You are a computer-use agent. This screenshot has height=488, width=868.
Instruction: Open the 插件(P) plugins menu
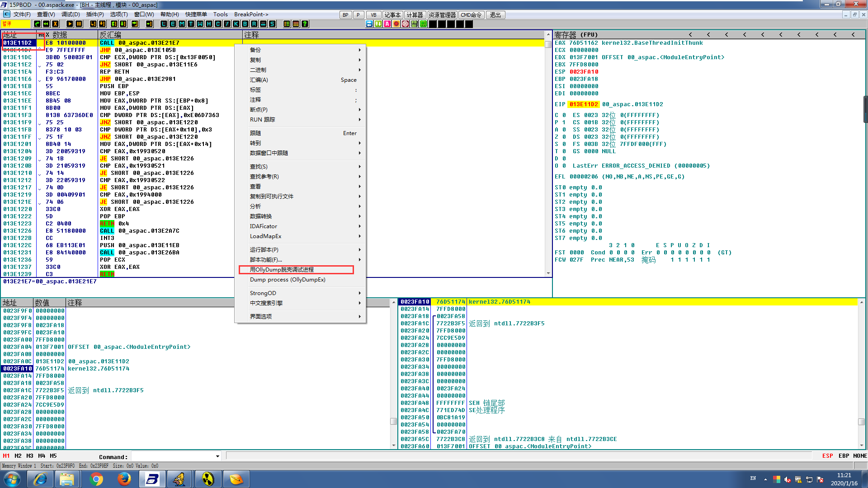pyautogui.click(x=95, y=14)
